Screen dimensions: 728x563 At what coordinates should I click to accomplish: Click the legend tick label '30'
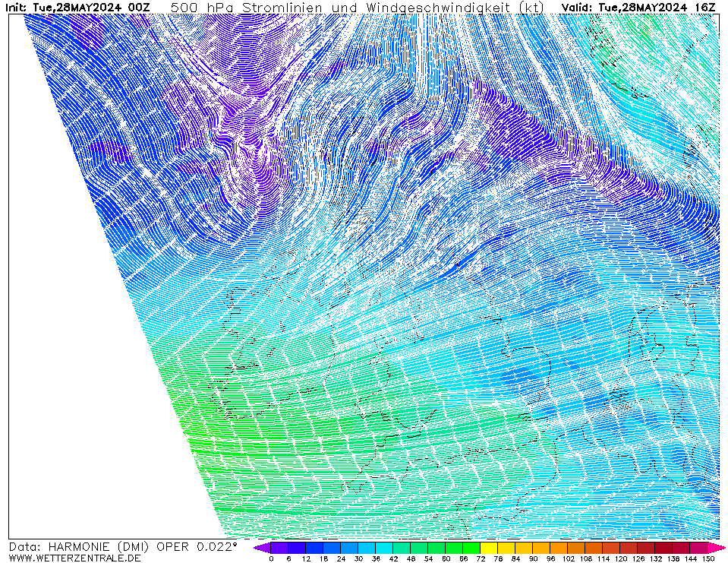pyautogui.click(x=358, y=558)
